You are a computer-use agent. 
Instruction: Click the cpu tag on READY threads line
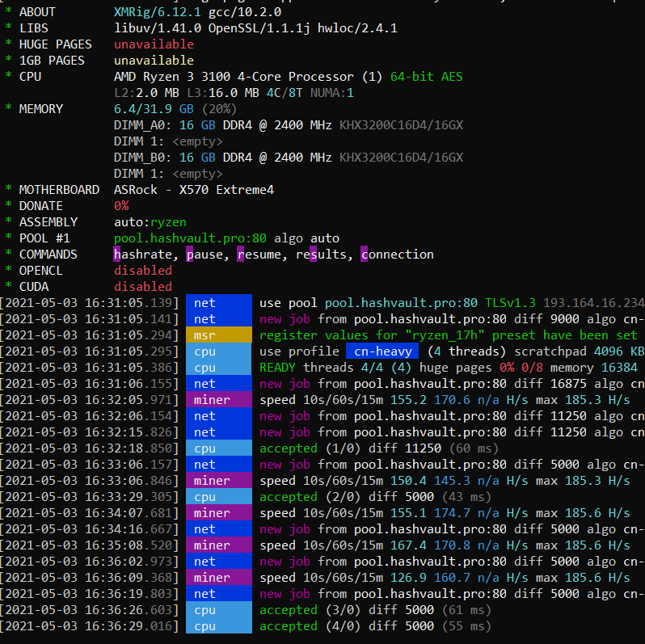point(218,367)
